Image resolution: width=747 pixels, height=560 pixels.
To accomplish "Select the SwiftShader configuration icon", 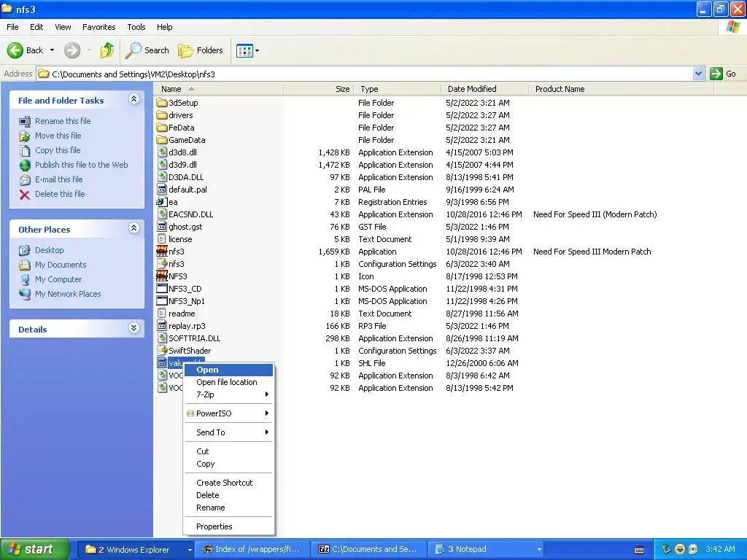I will (x=162, y=350).
